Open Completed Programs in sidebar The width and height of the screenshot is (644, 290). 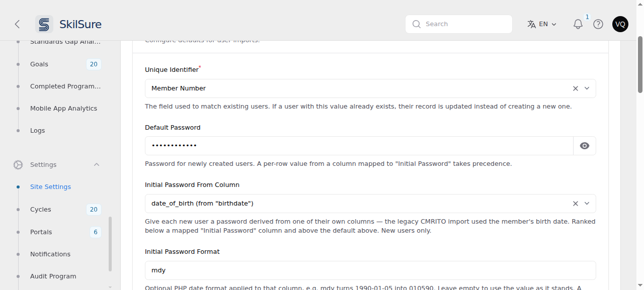tap(65, 86)
